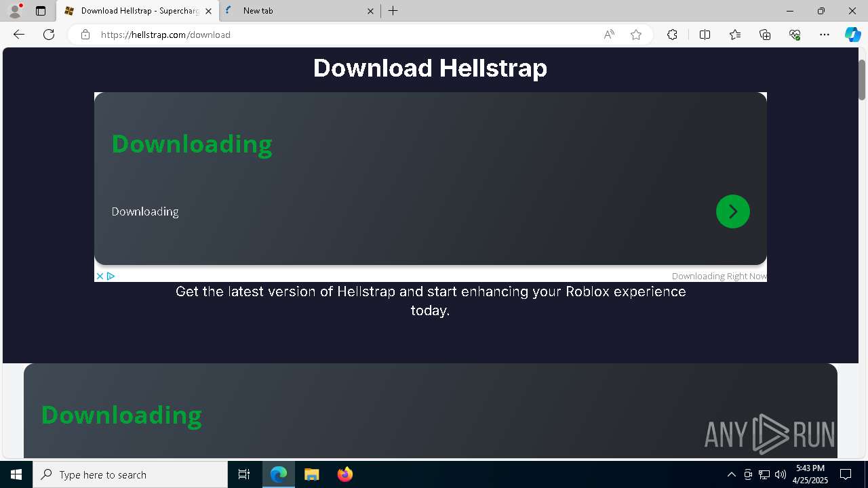Add this page to favorites

pyautogui.click(x=636, y=35)
